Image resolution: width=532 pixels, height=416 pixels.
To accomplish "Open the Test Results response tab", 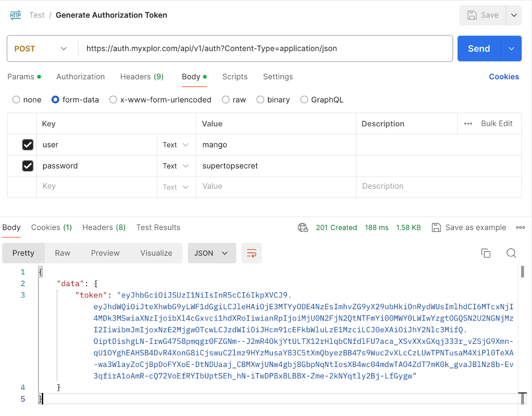I will (x=158, y=227).
